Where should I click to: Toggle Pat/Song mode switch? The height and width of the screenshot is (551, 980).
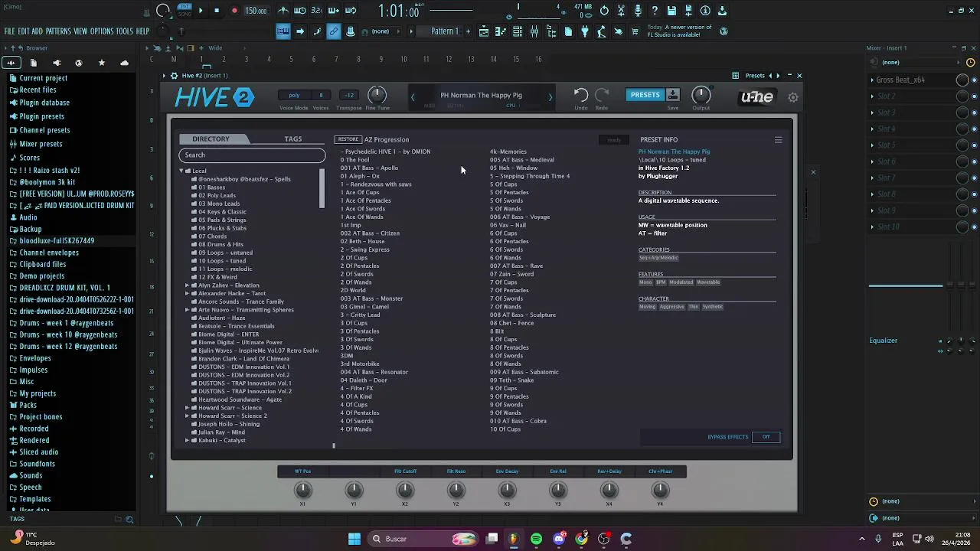[x=185, y=10]
